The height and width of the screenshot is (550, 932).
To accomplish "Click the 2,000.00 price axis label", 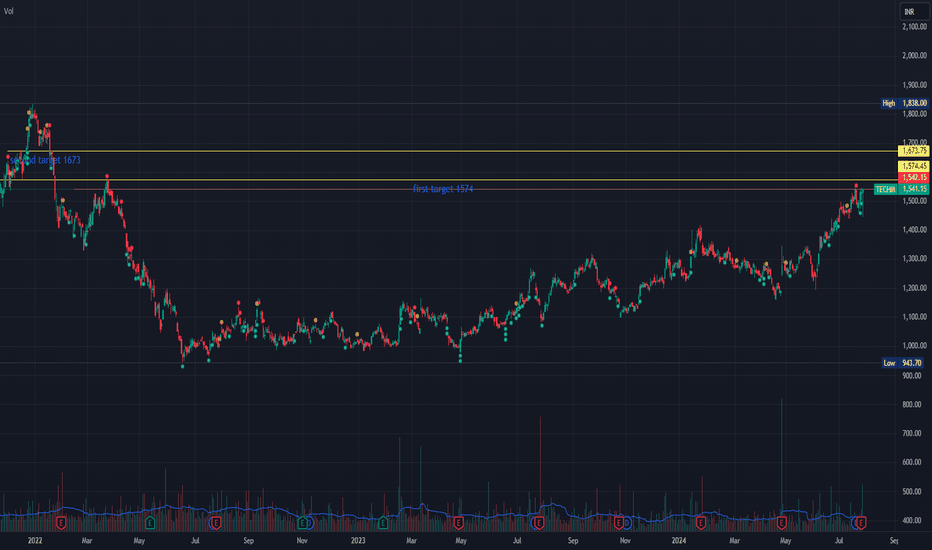I will point(914,56).
